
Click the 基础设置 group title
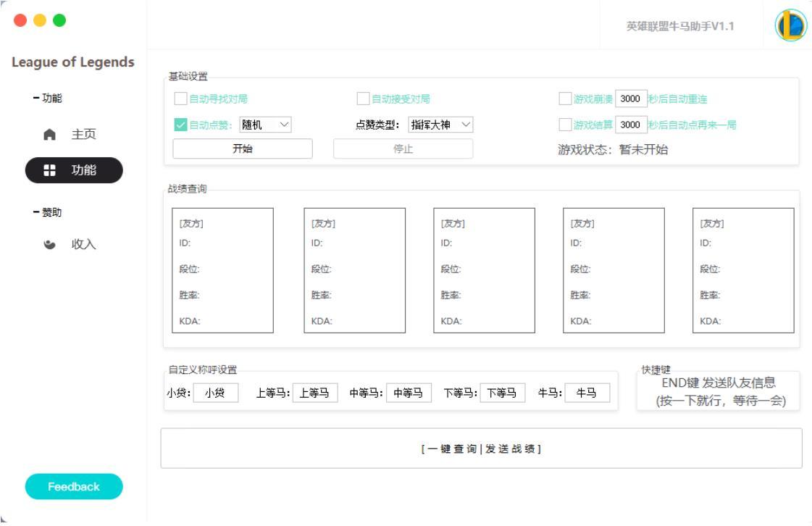(188, 76)
